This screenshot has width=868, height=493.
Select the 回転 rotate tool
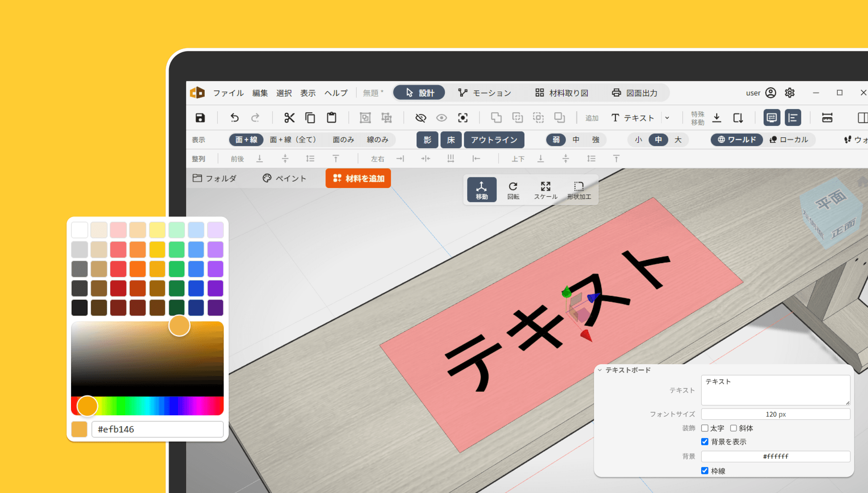[513, 190]
